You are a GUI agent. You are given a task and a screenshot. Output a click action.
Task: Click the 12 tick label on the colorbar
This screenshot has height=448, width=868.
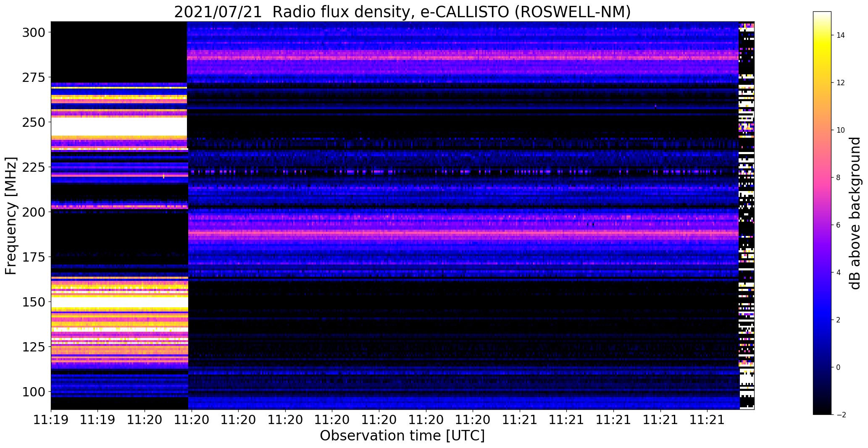840,83
